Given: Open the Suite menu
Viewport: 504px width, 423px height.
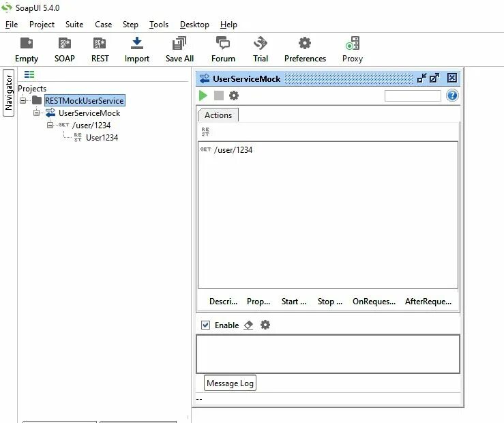Looking at the screenshot, I should pos(74,25).
